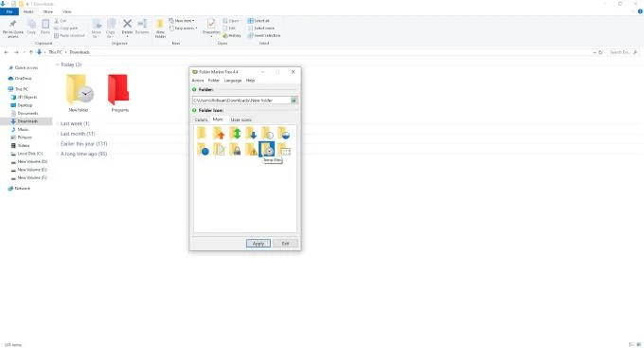Open the Share ribbon tab
Viewport: 644px width, 348px height.
(47, 11)
